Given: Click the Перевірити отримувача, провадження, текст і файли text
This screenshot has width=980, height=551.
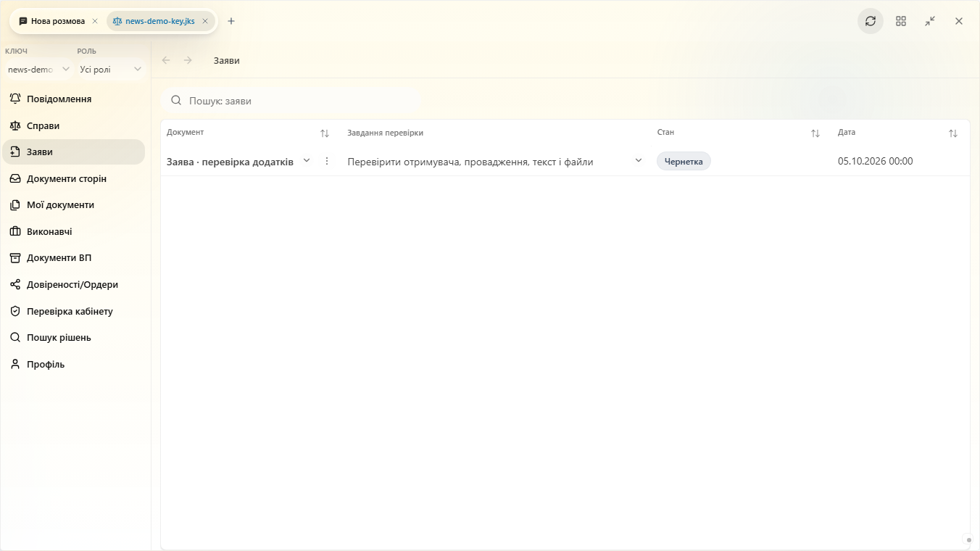Looking at the screenshot, I should 470,162.
